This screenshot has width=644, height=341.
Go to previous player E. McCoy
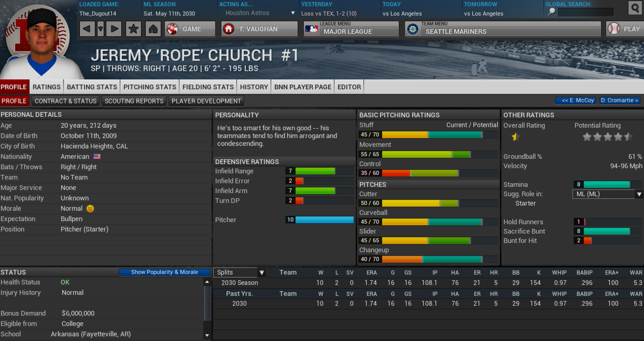coord(576,101)
